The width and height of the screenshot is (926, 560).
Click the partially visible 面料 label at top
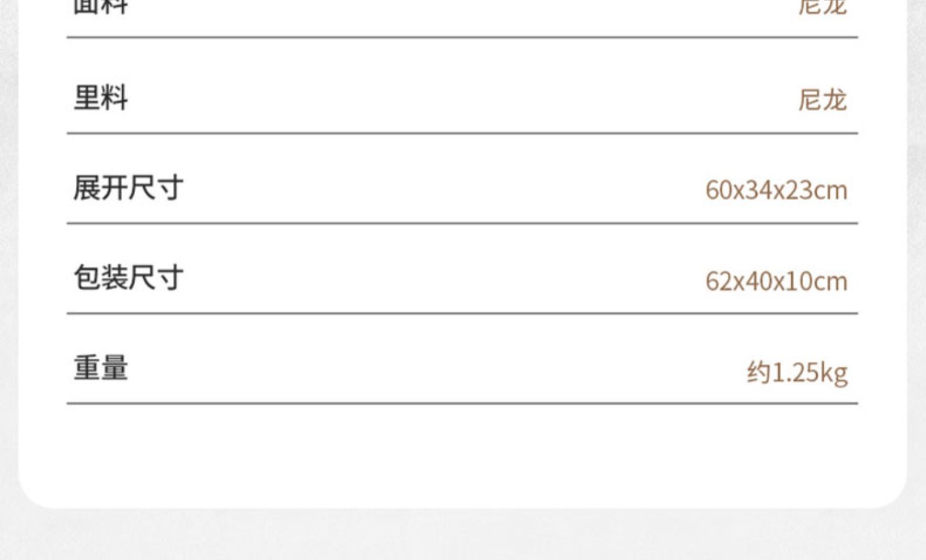[101, 7]
